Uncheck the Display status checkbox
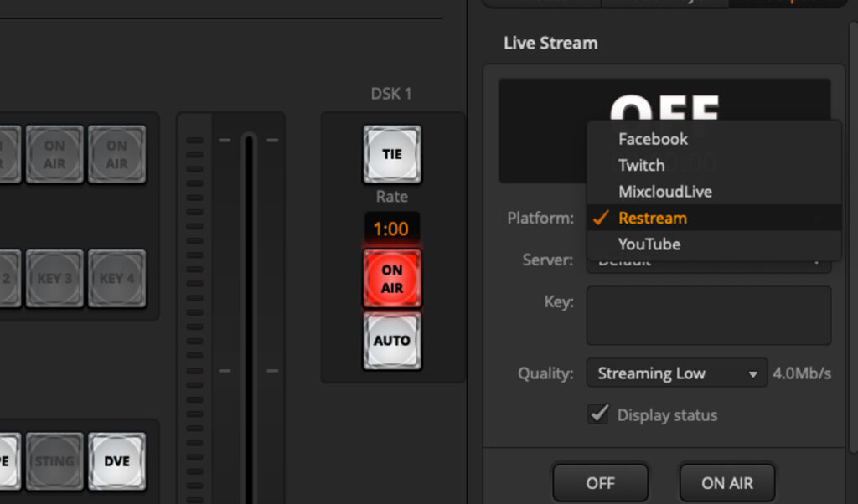Screen dimensions: 858x504 598,414
